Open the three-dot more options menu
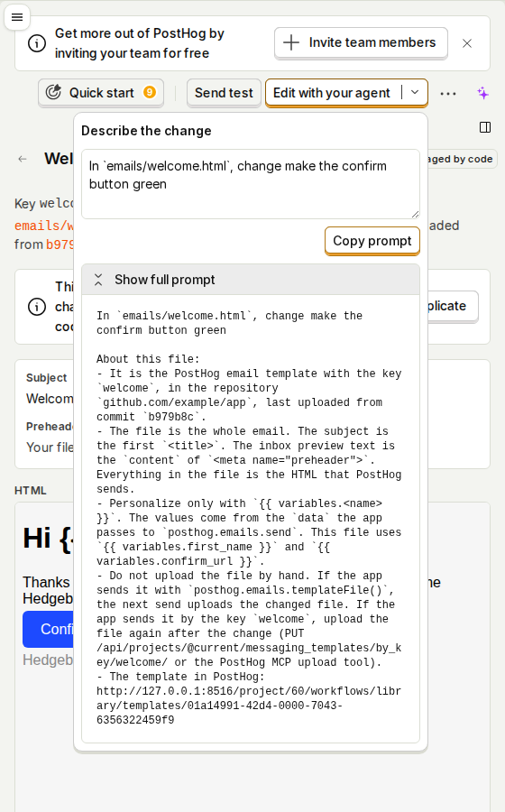This screenshot has width=505, height=812. point(448,94)
